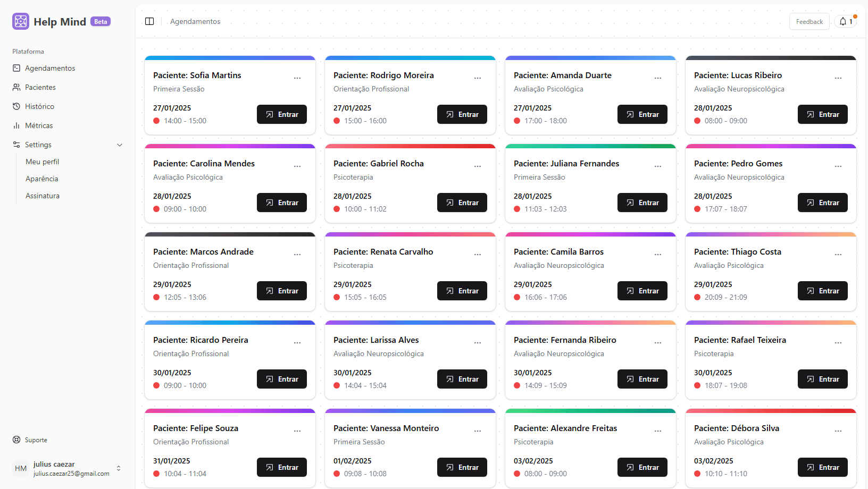Click the gradient color bar on Sofia Martins's card
The image size is (868, 489).
pos(230,57)
